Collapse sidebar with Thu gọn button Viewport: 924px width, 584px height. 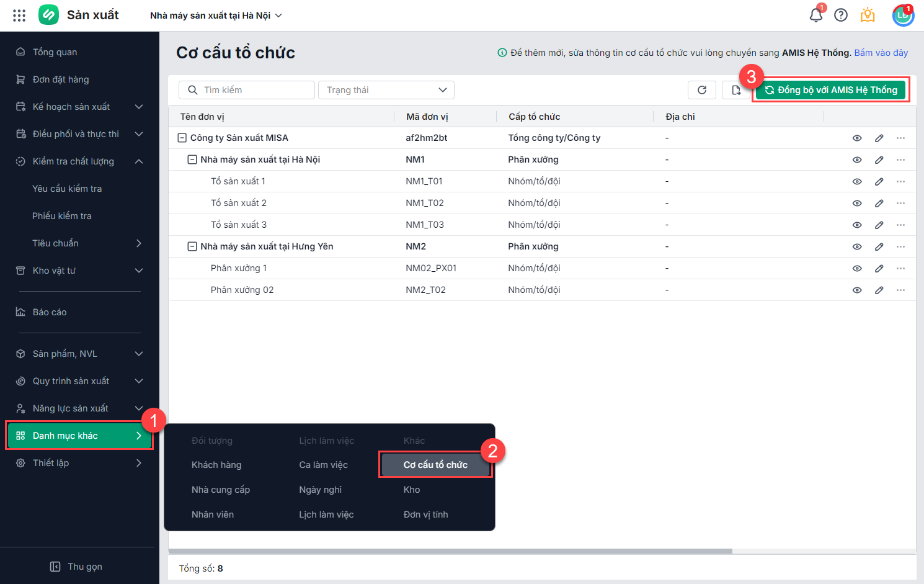[77, 567]
